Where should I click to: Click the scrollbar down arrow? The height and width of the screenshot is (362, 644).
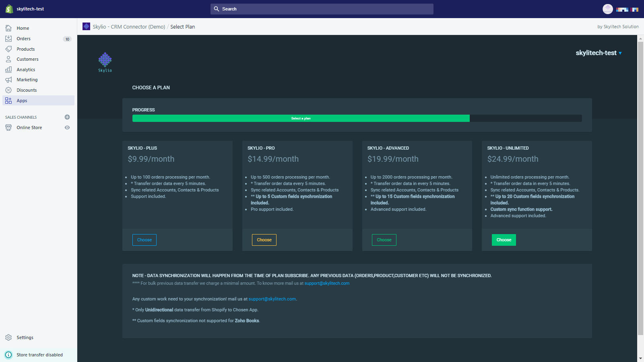(x=640, y=358)
